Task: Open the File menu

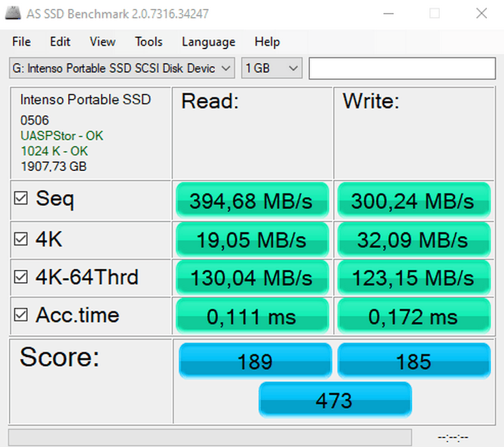Action: (21, 42)
